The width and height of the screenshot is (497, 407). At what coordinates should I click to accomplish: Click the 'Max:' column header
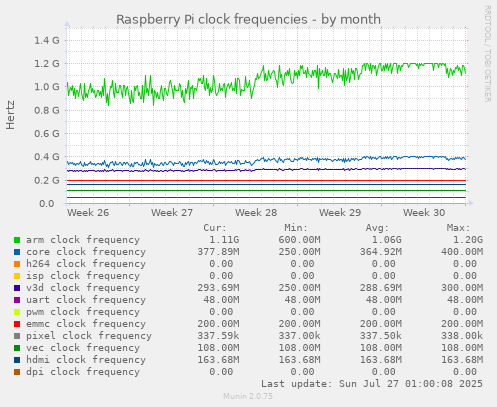[459, 228]
